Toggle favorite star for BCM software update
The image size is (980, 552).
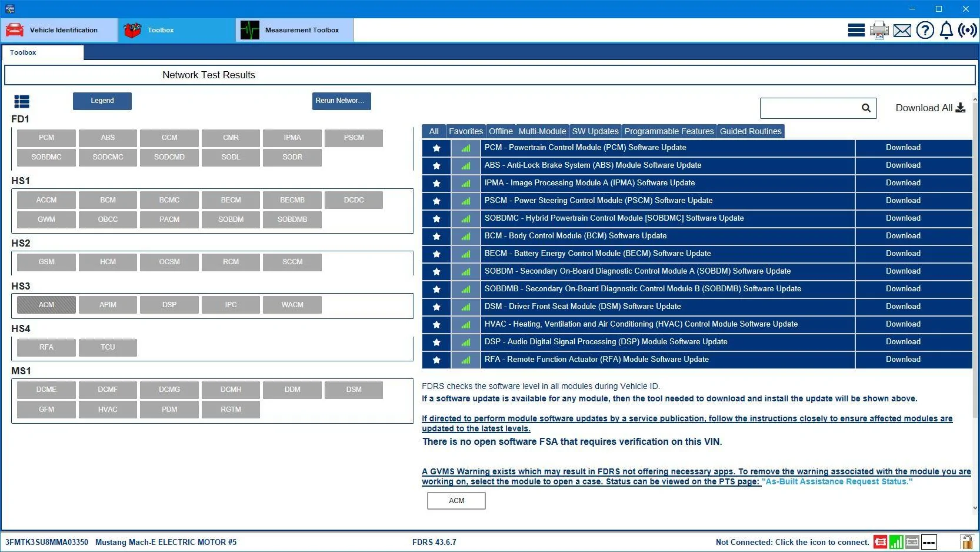436,237
